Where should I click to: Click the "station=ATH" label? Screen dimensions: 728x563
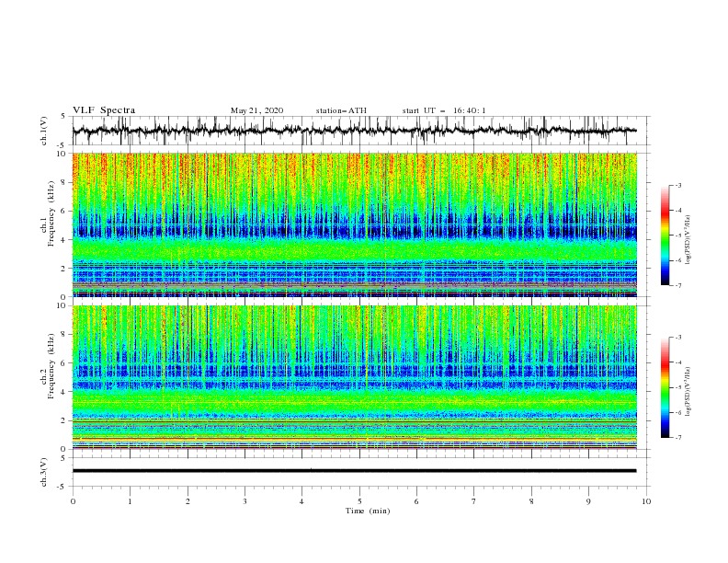pyautogui.click(x=341, y=110)
